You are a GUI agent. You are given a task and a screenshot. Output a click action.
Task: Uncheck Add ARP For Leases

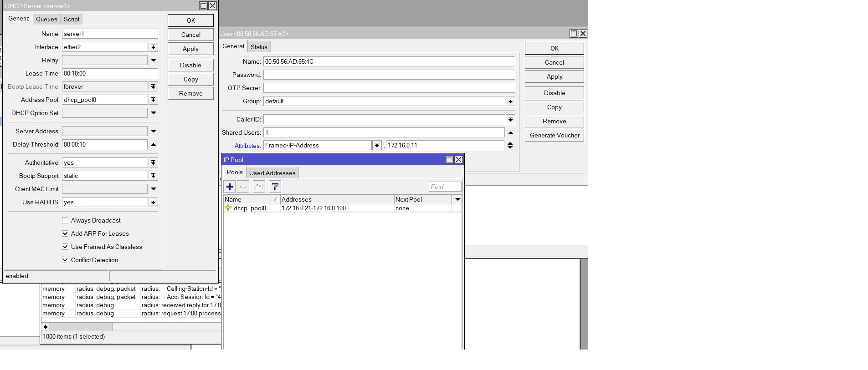click(x=65, y=233)
